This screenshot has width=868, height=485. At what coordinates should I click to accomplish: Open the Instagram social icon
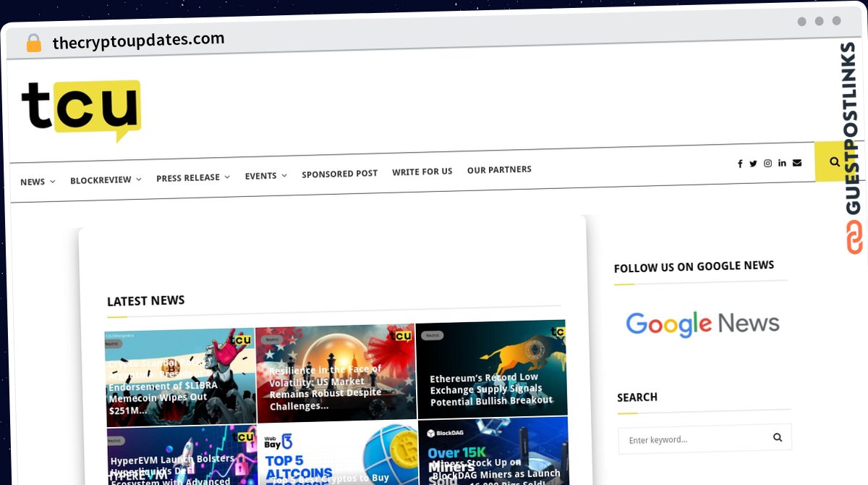(768, 163)
